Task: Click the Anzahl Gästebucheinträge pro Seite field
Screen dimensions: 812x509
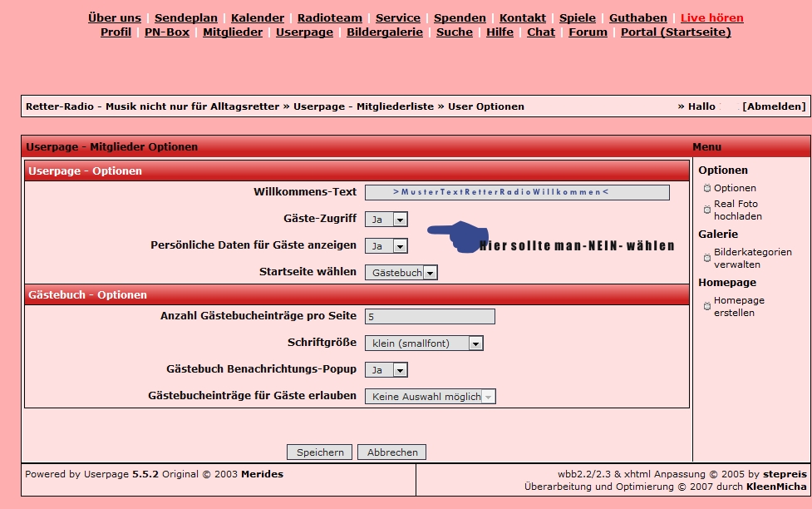Action: (x=430, y=317)
